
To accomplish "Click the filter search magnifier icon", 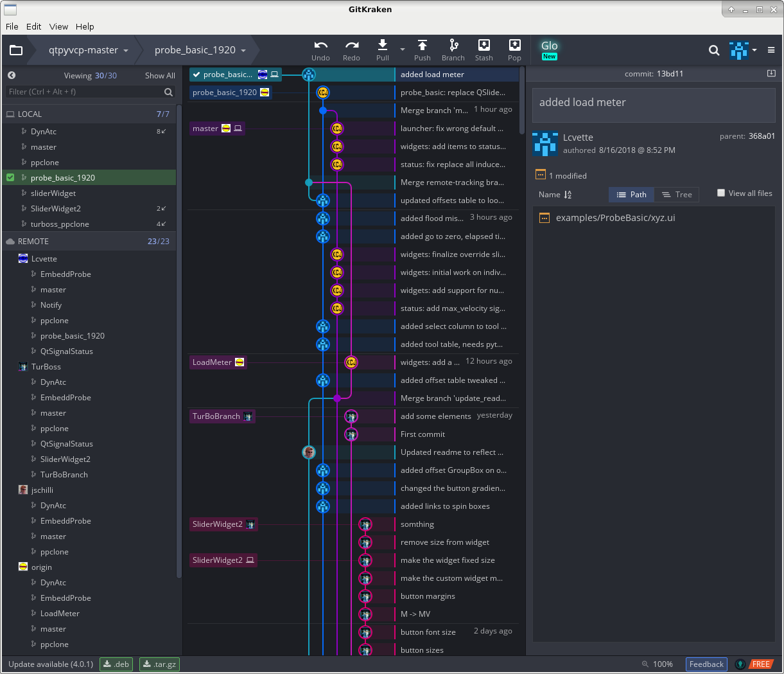I will [168, 92].
